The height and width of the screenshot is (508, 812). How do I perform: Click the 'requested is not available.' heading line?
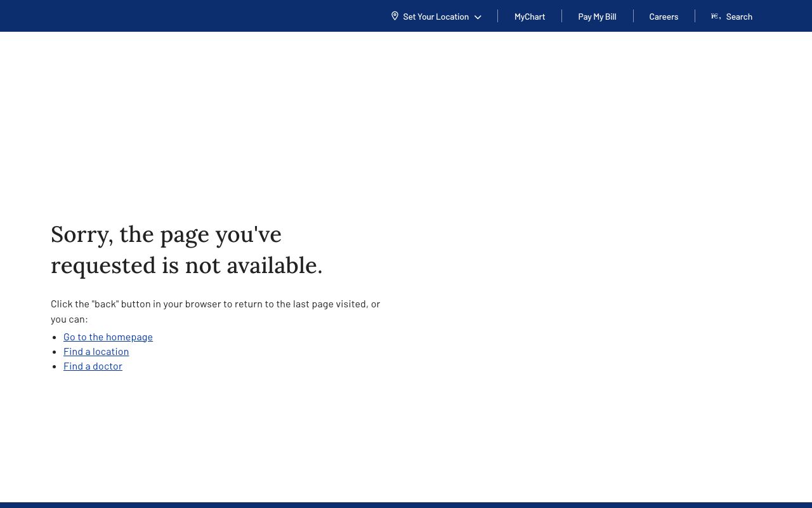(x=187, y=265)
